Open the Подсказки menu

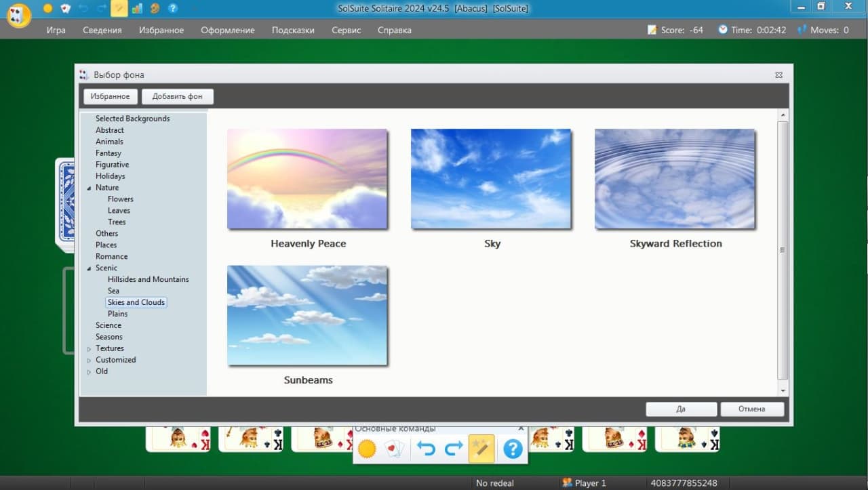click(293, 30)
